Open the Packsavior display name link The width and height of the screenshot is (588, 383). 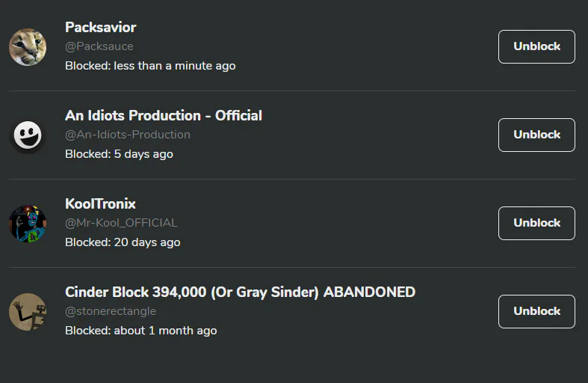(x=101, y=28)
